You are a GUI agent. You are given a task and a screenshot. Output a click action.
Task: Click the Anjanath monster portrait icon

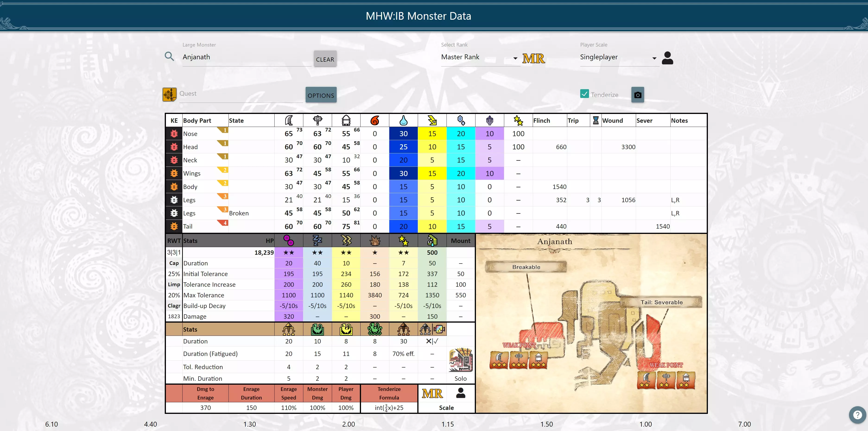click(461, 360)
